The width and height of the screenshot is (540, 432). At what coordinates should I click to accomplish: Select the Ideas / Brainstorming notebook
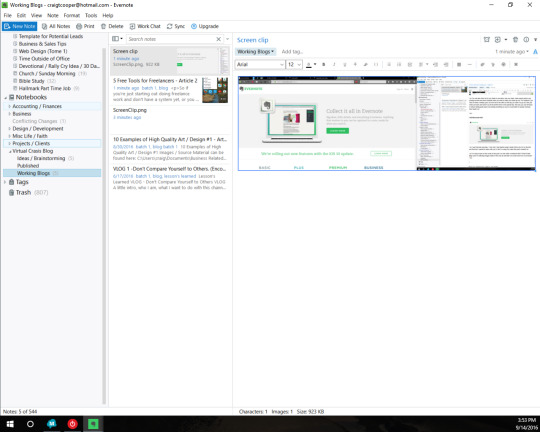41,158
